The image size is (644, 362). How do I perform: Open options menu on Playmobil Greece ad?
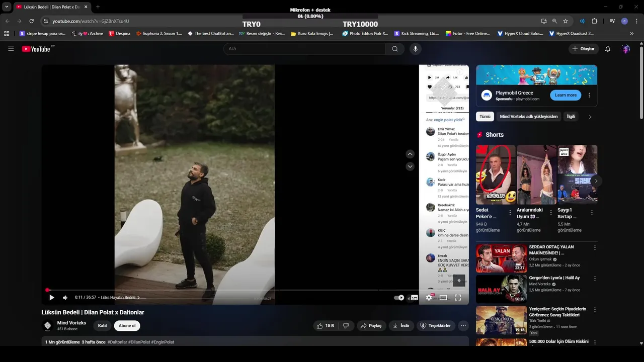[589, 95]
